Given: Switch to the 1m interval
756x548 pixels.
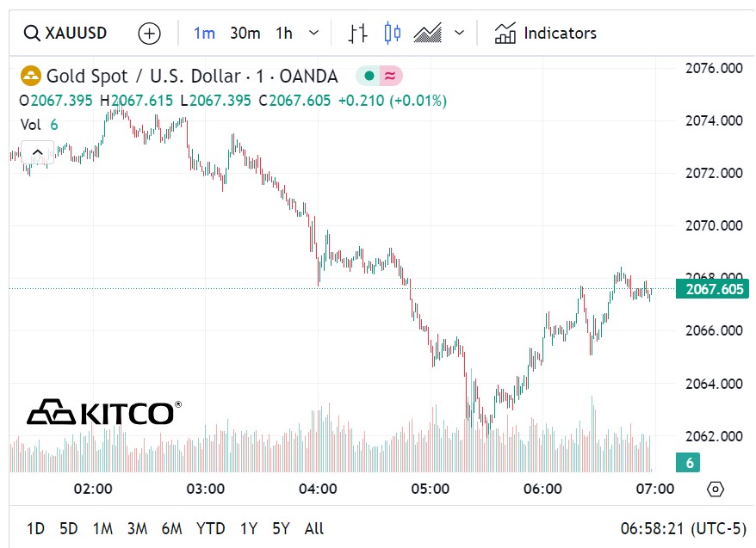Looking at the screenshot, I should click(204, 34).
